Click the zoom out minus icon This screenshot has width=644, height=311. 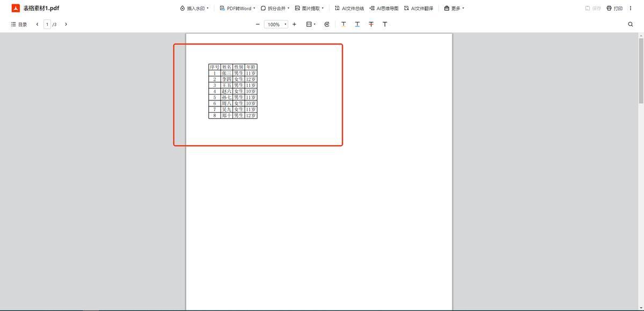tap(258, 24)
